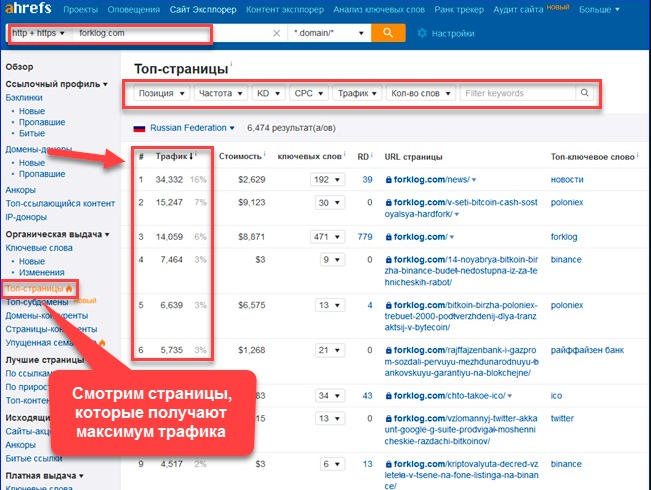Click the Filter keywords input field

(x=518, y=93)
